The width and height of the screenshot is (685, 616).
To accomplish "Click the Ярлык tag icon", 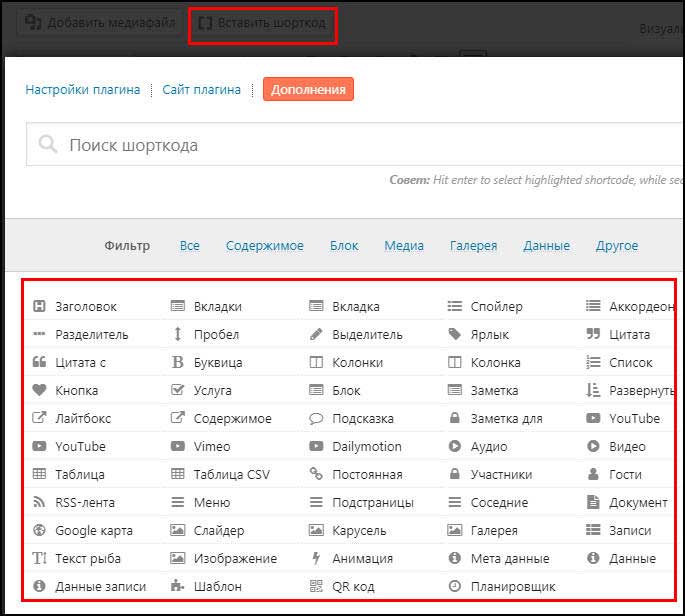I will click(454, 334).
